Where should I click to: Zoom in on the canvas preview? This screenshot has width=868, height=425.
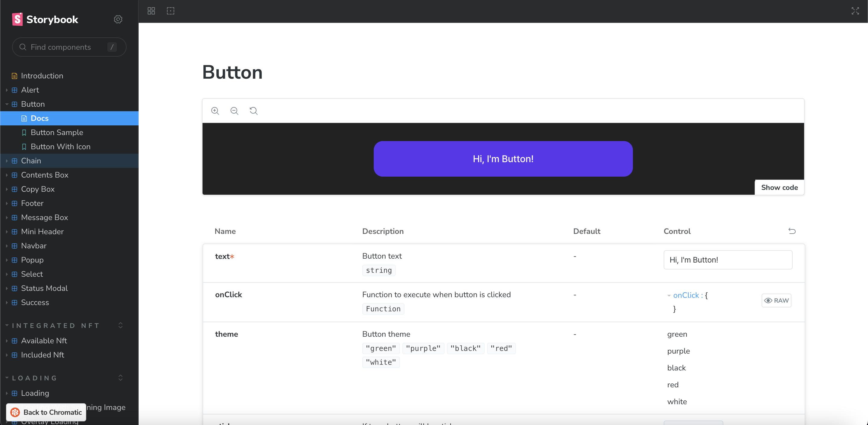coord(215,111)
